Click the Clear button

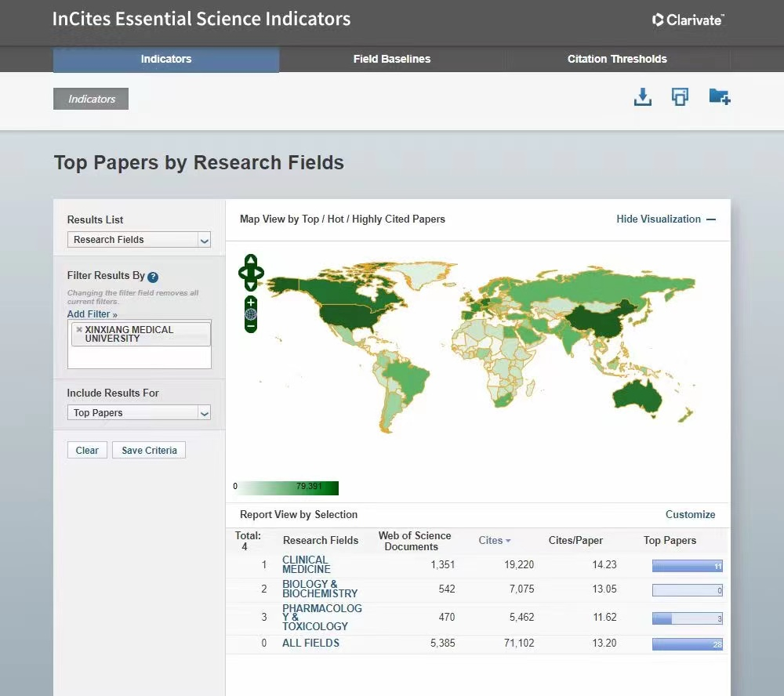point(87,451)
